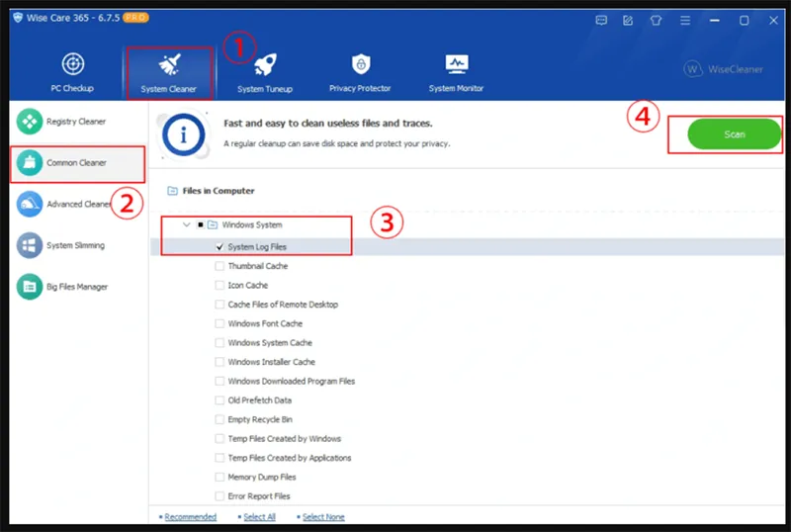This screenshot has height=532, width=791.
Task: Open the System Monitor screen icon
Action: point(457,64)
